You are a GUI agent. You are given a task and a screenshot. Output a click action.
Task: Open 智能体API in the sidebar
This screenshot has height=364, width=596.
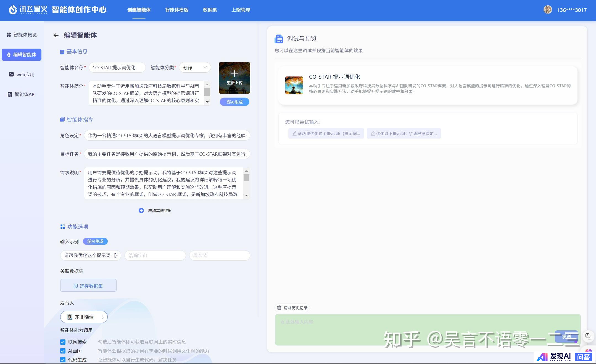[22, 94]
